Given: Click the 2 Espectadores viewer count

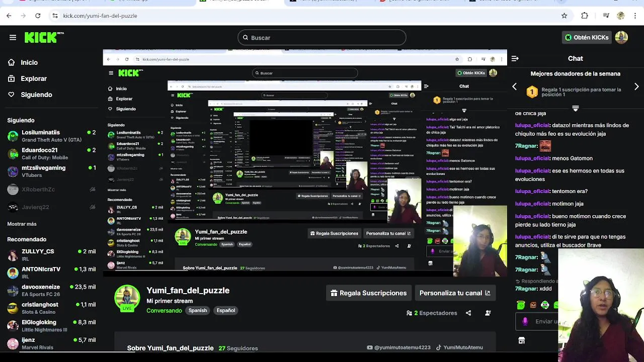Looking at the screenshot, I should tap(432, 313).
